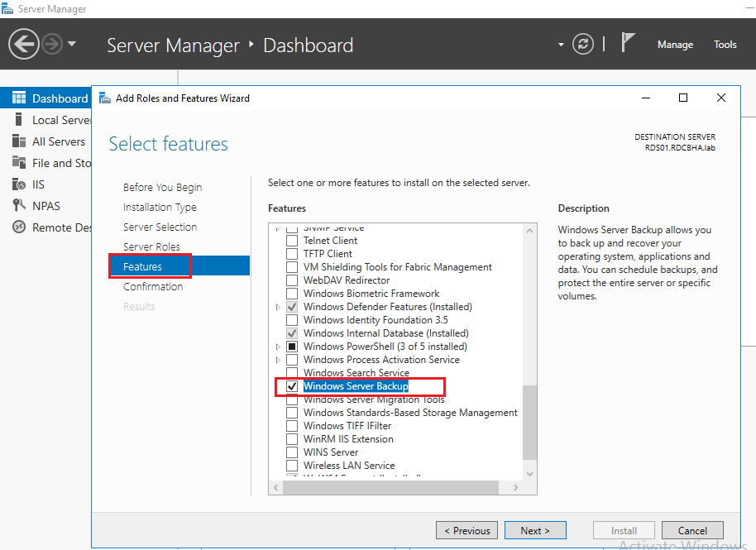Click the Server Manager refresh icon
Viewport: 756px width, 550px height.
click(x=583, y=44)
